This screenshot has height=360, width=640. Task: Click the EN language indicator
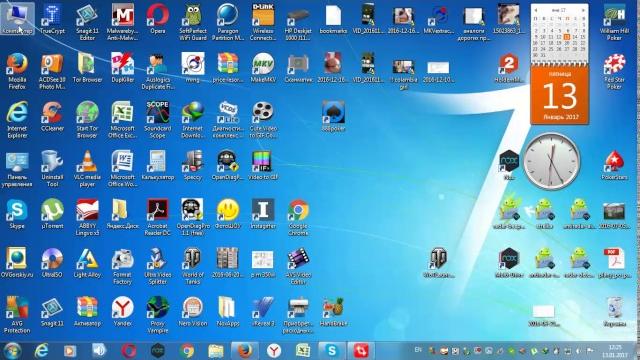418,350
